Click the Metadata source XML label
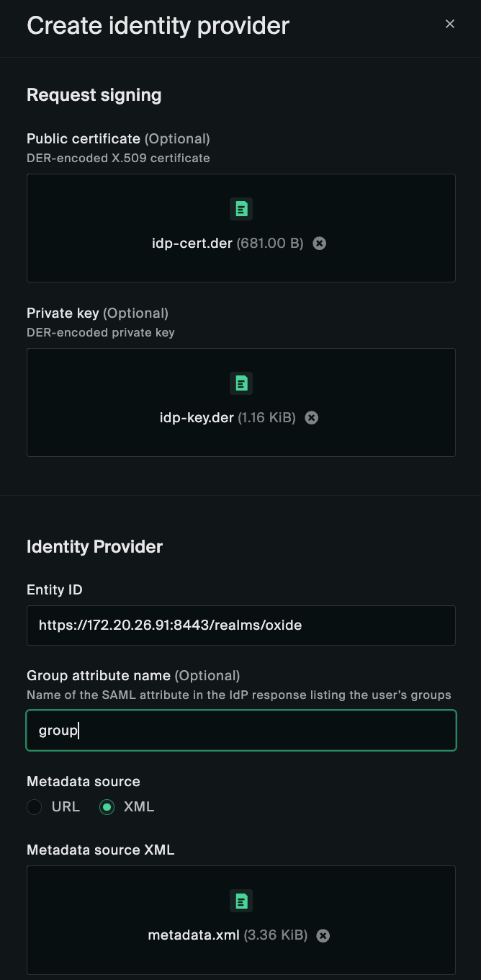Viewport: 481px width, 980px height. (100, 850)
